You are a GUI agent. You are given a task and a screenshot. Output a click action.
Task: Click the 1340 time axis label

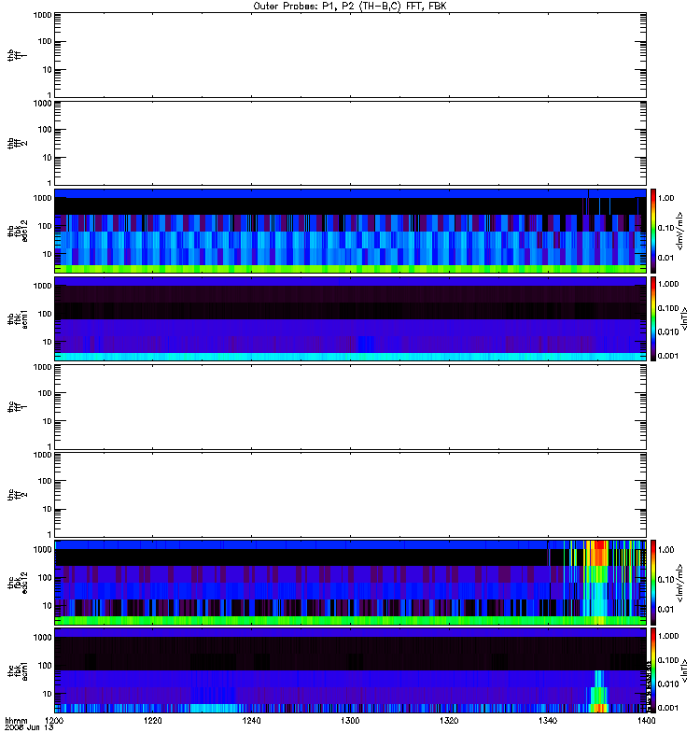548,721
